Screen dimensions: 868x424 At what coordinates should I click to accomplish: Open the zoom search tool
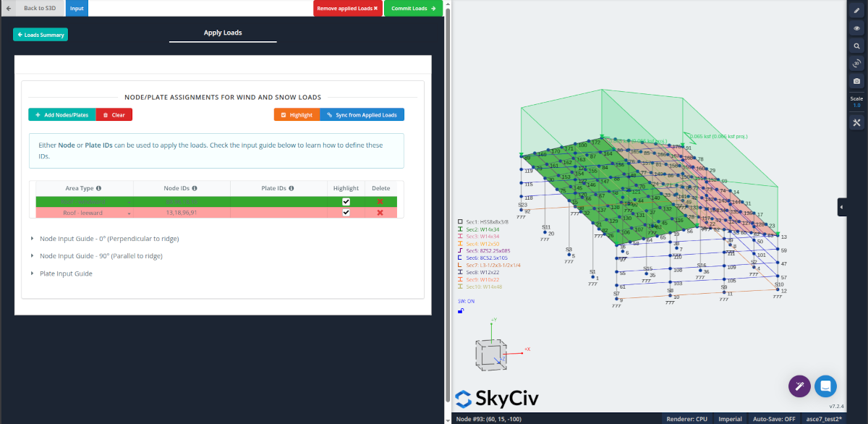(x=856, y=46)
